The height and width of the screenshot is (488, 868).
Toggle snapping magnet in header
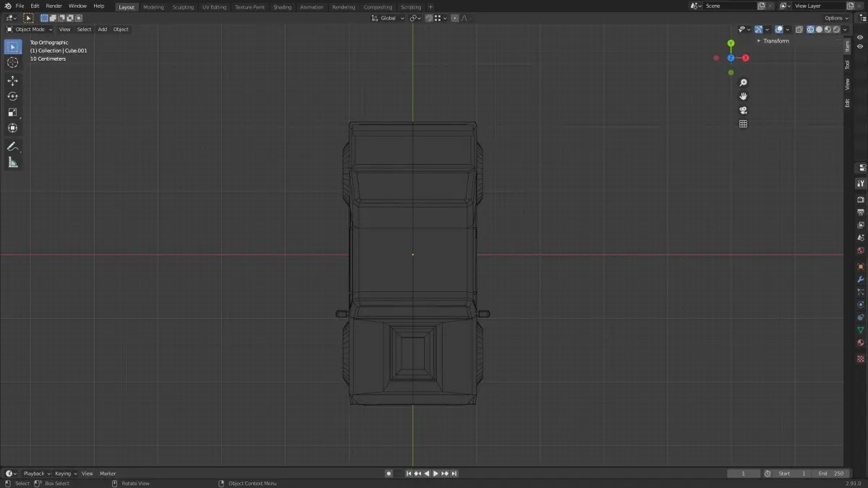(428, 18)
